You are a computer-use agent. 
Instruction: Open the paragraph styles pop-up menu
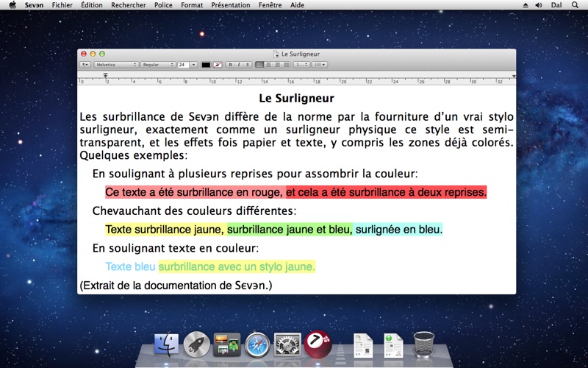(x=85, y=65)
